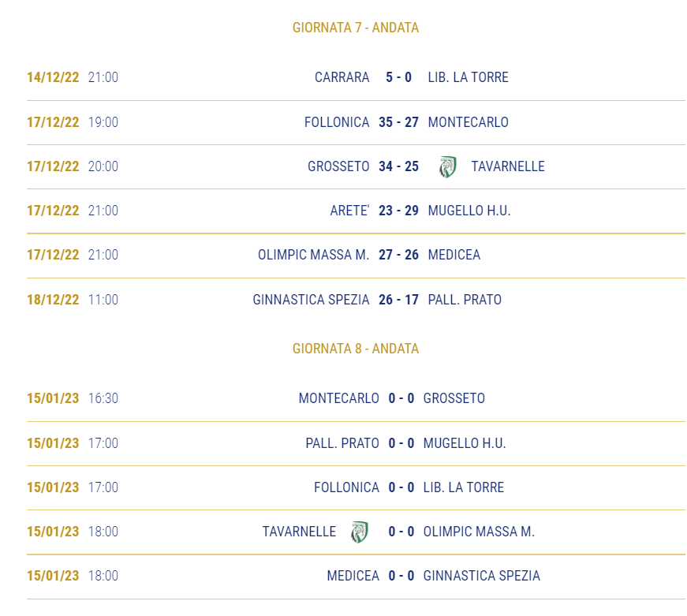This screenshot has height=616, width=687.
Task: Select MUGELLO H.U. in the 23 - 29 match
Action: coord(469,211)
